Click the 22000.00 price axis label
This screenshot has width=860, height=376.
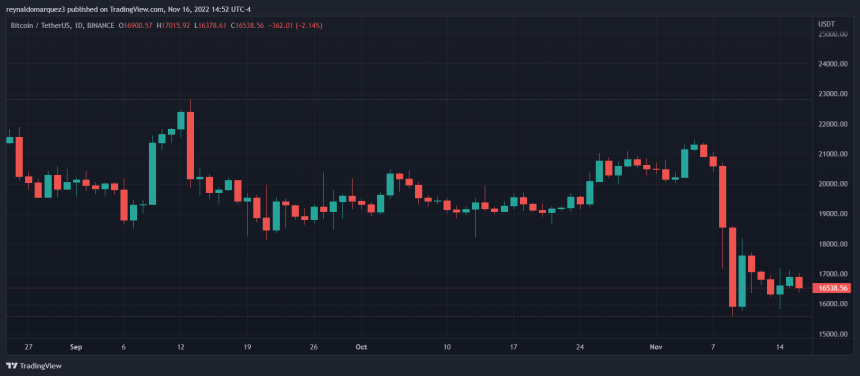pyautogui.click(x=833, y=124)
